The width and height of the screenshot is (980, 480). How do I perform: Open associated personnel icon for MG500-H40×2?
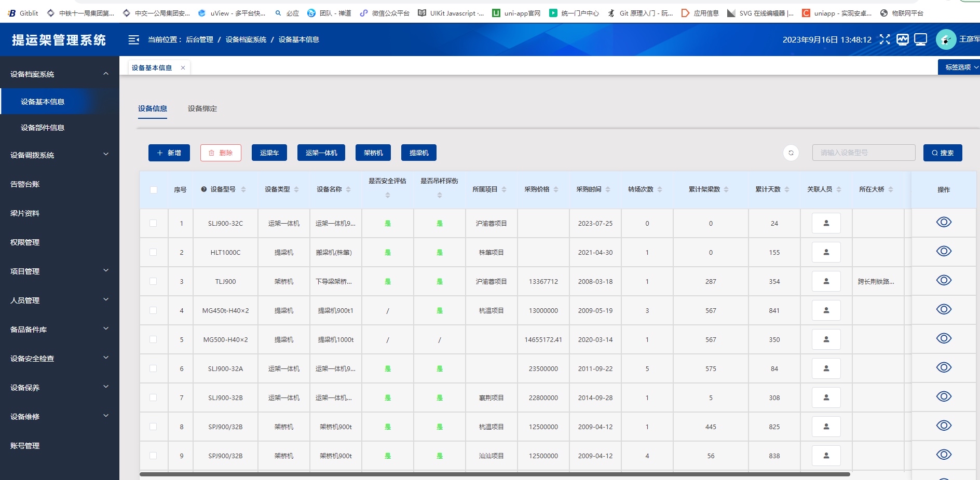(x=826, y=339)
